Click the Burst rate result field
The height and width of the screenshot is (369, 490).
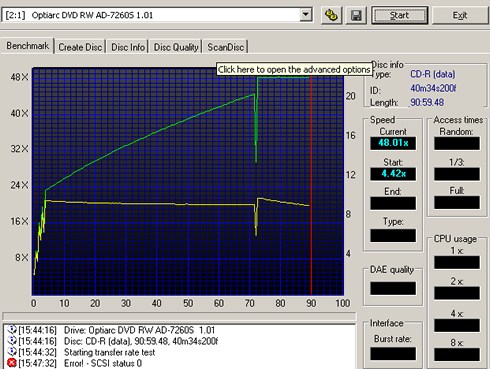(x=393, y=354)
